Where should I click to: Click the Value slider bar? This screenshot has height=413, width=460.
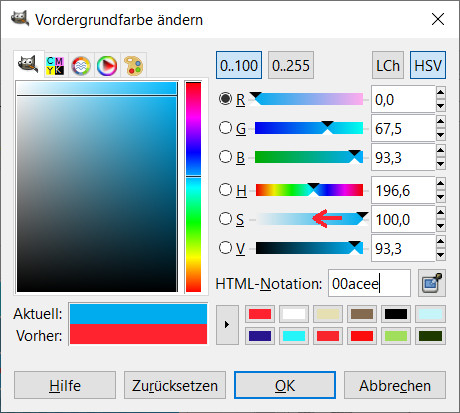click(309, 248)
